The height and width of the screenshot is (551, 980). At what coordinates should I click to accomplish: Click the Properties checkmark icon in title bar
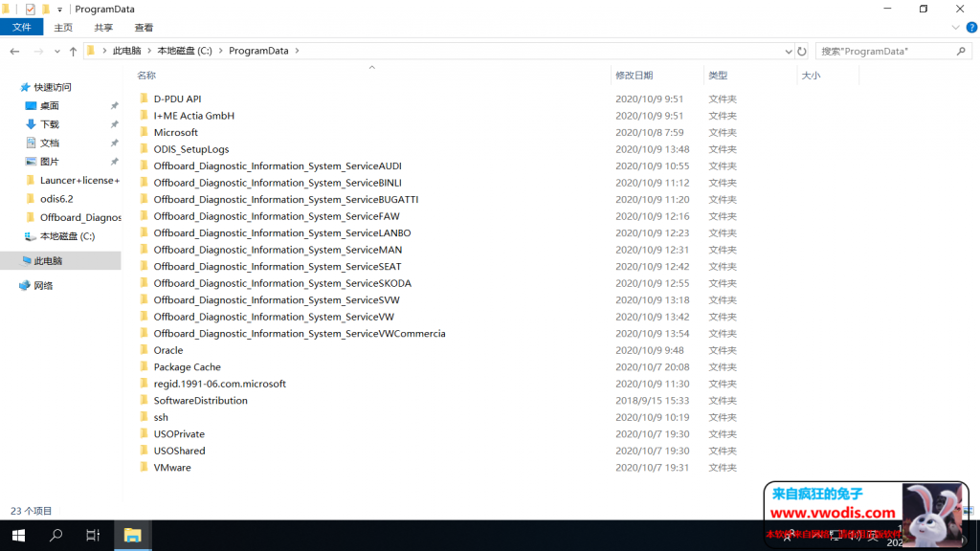[x=30, y=9]
